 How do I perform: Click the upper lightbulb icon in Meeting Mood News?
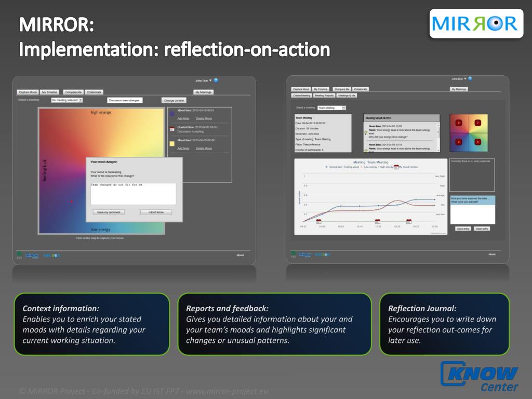pos(366,132)
